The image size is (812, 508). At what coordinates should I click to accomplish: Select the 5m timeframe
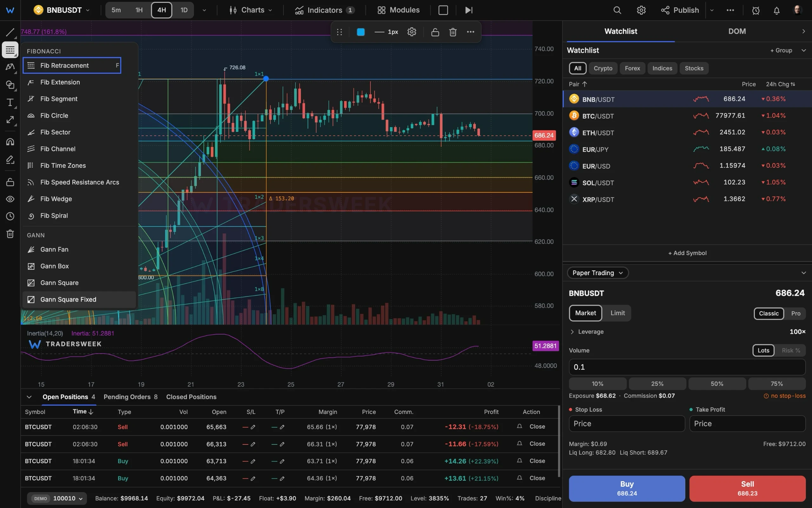click(116, 10)
